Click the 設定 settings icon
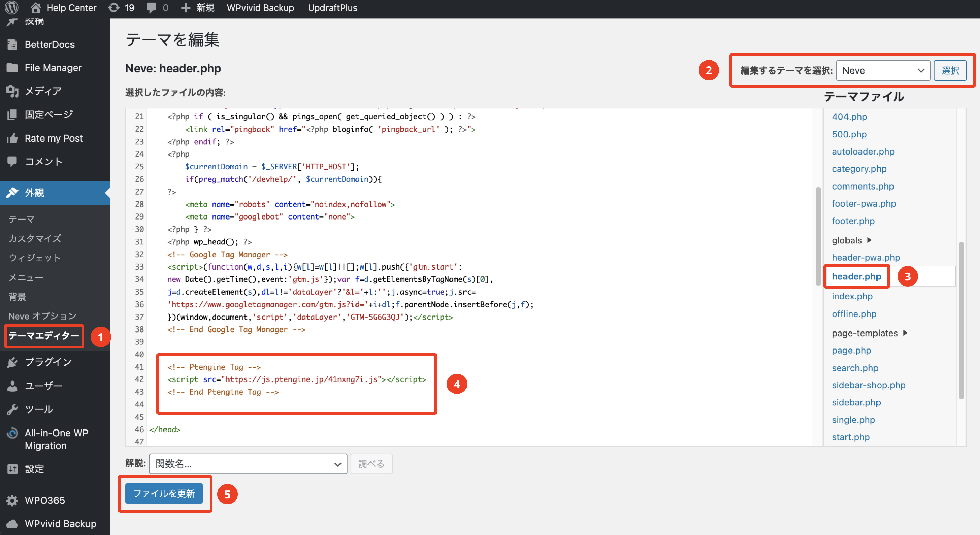This screenshot has width=980, height=535. [x=12, y=469]
